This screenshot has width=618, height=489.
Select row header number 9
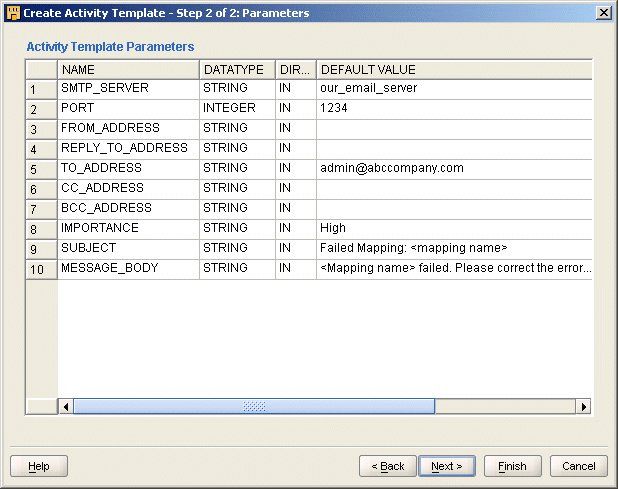pos(41,249)
